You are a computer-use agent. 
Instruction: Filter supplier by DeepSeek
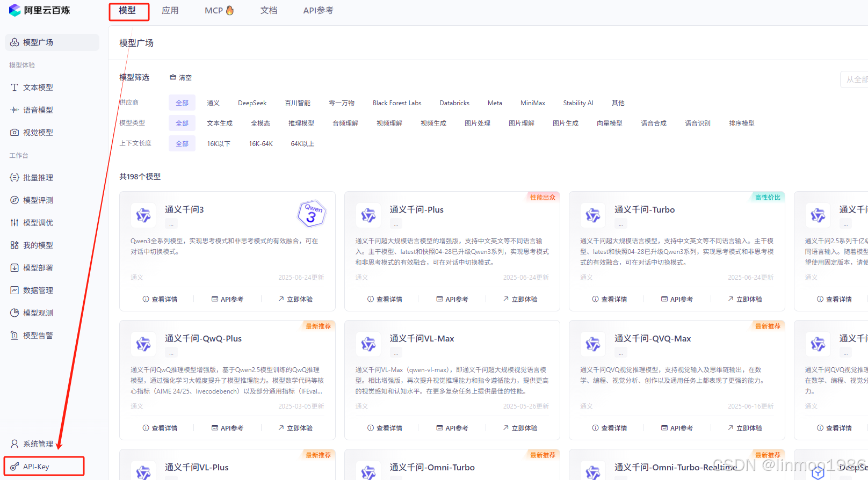point(252,103)
